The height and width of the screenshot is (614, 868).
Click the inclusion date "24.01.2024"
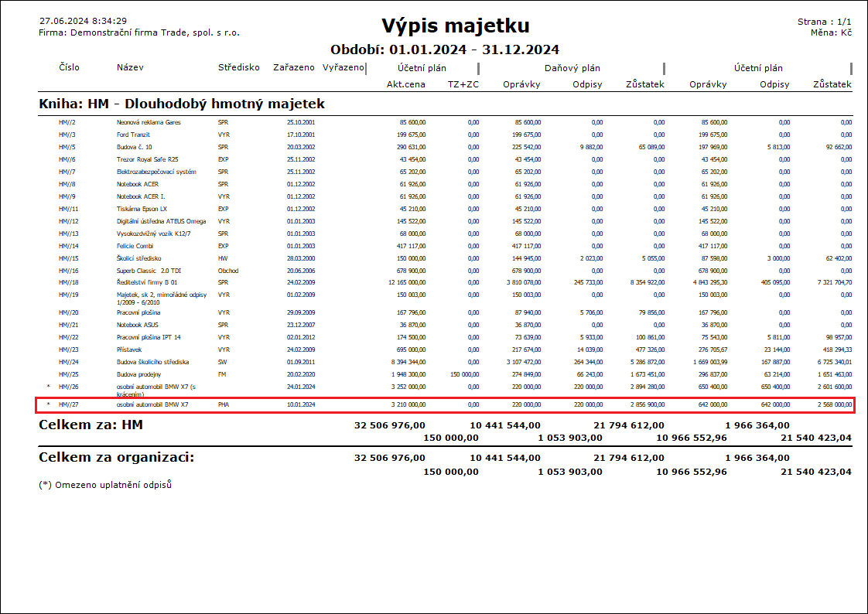coord(301,387)
